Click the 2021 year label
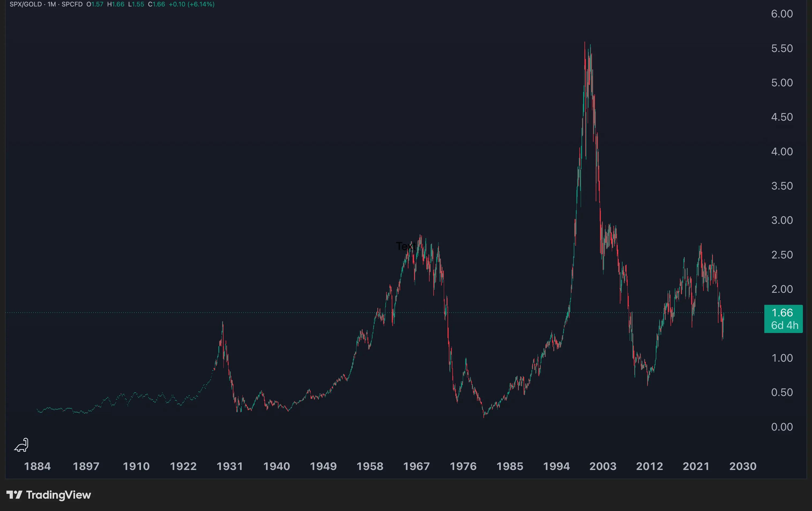The image size is (812, 511). (x=696, y=466)
